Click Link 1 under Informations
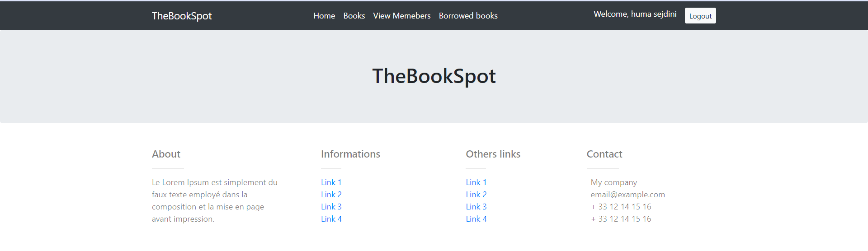 [331, 182]
